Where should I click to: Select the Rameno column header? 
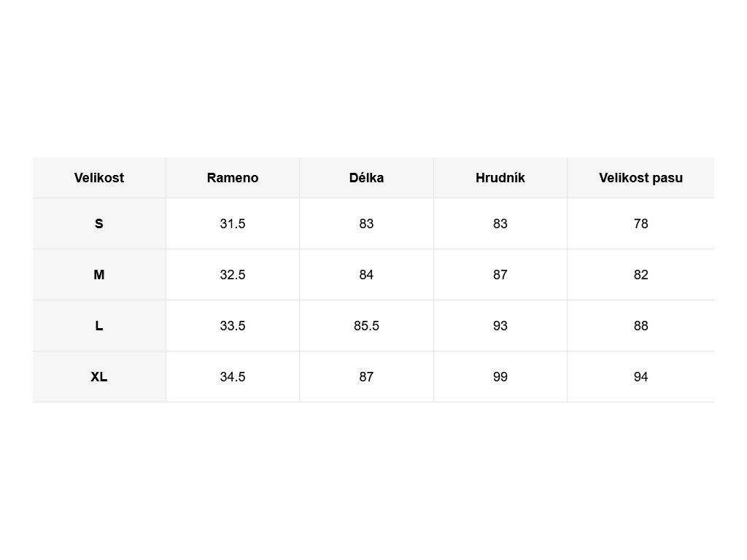click(233, 178)
